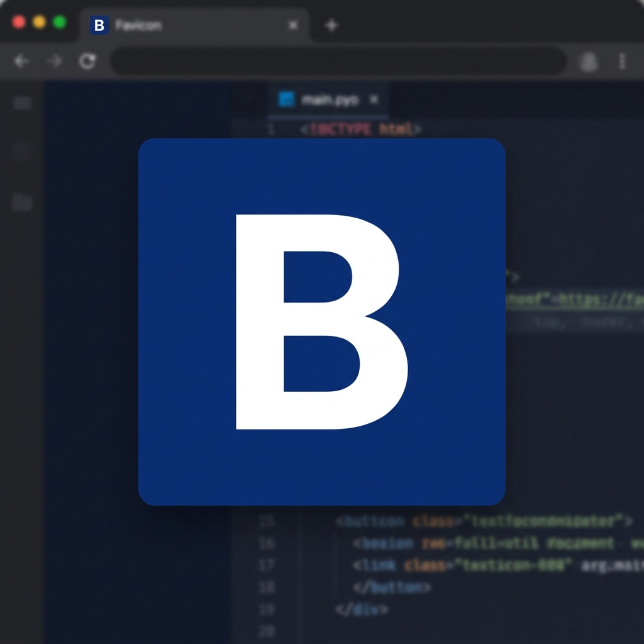Focus the browser address bar
Viewport: 644px width, 644px height.
pyautogui.click(x=338, y=61)
